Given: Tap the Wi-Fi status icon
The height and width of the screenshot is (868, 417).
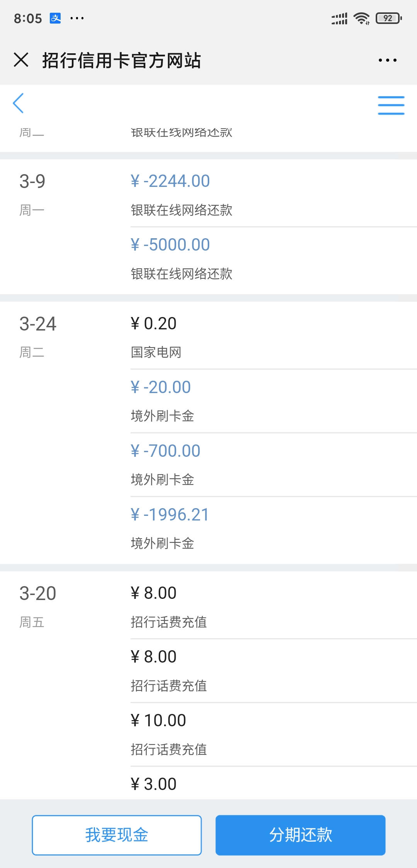Looking at the screenshot, I should tap(361, 18).
